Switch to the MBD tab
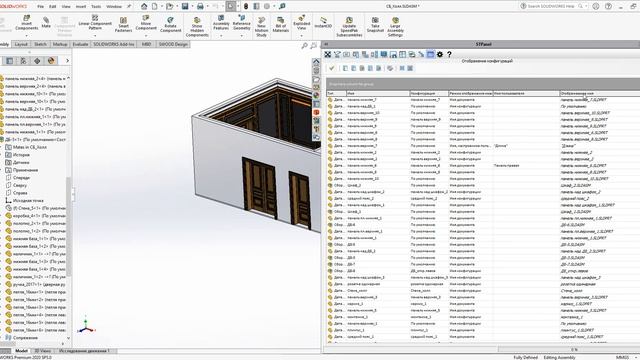Screen dimensions: 640x360 pos(147,44)
